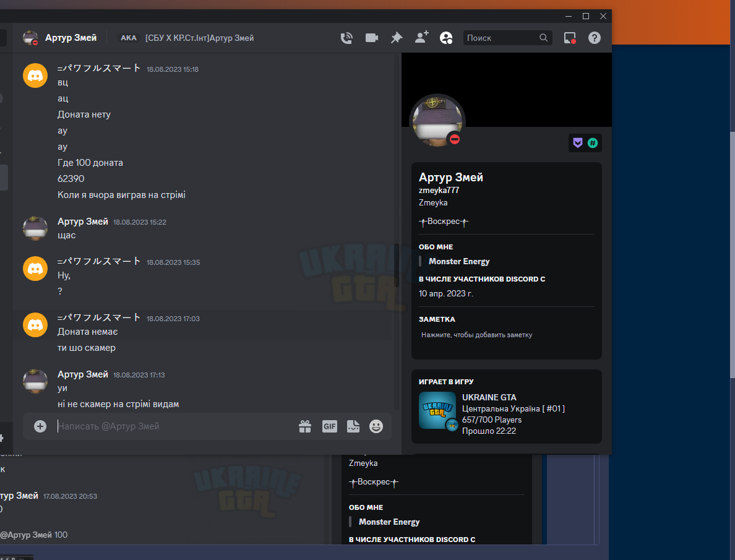Click sender name on 17:13 message
The height and width of the screenshot is (560, 735).
click(x=82, y=374)
